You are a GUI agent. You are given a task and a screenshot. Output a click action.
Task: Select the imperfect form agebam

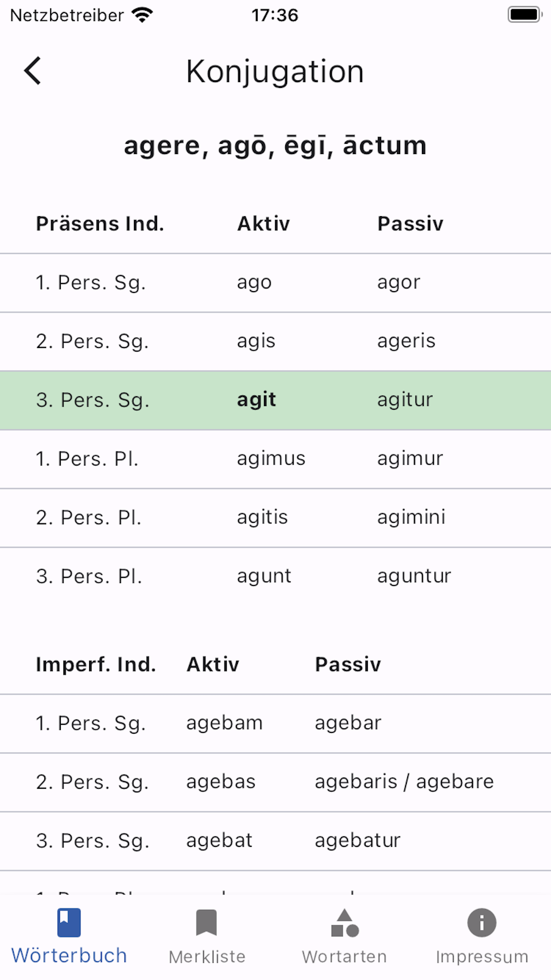[x=224, y=723]
